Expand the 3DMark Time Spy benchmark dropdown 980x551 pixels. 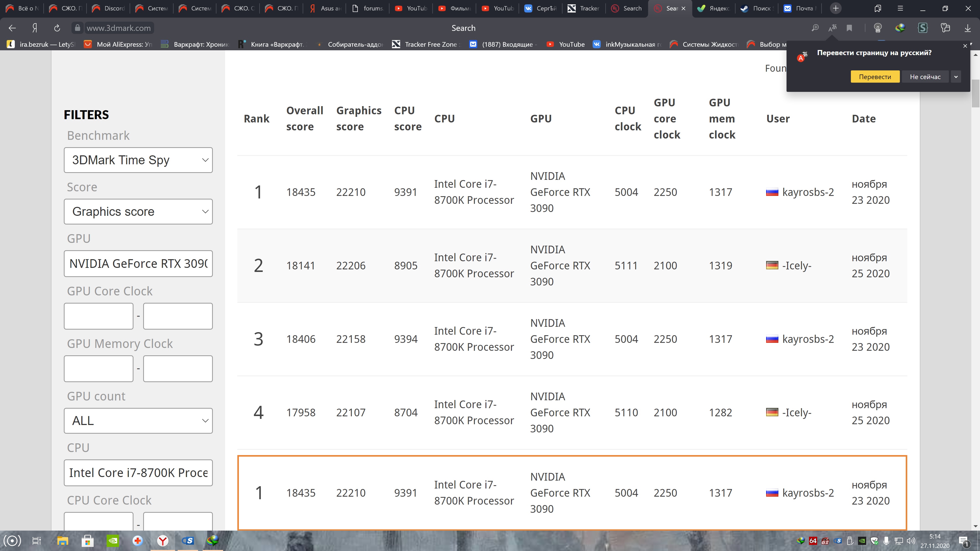click(x=138, y=160)
